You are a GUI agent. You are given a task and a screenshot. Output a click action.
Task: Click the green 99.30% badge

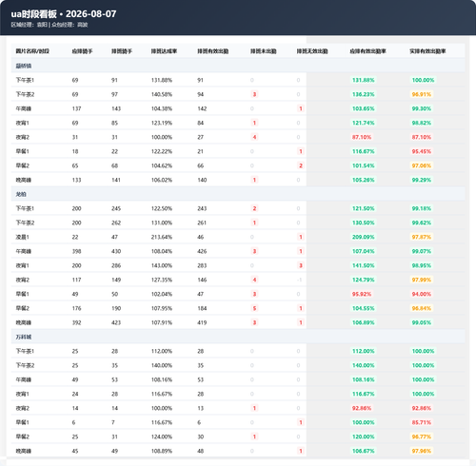click(422, 108)
